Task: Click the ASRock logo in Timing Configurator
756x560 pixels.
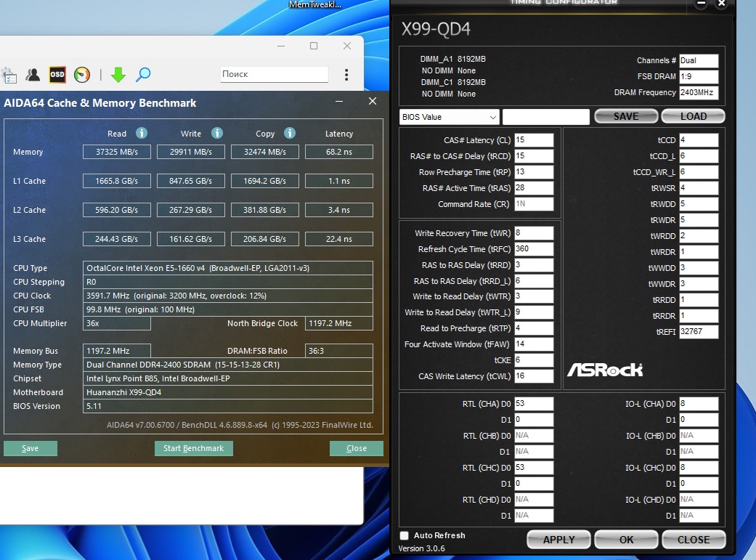Action: pyautogui.click(x=605, y=370)
